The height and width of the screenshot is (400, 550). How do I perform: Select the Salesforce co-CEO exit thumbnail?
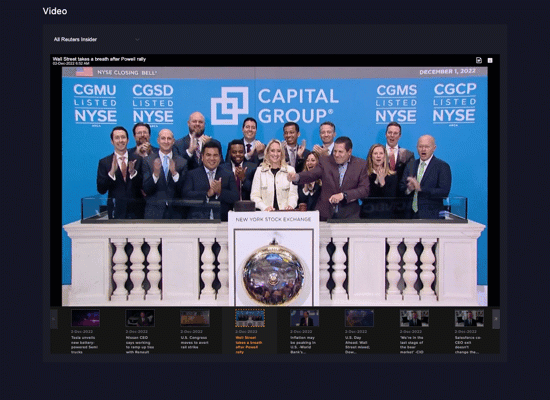click(469, 318)
